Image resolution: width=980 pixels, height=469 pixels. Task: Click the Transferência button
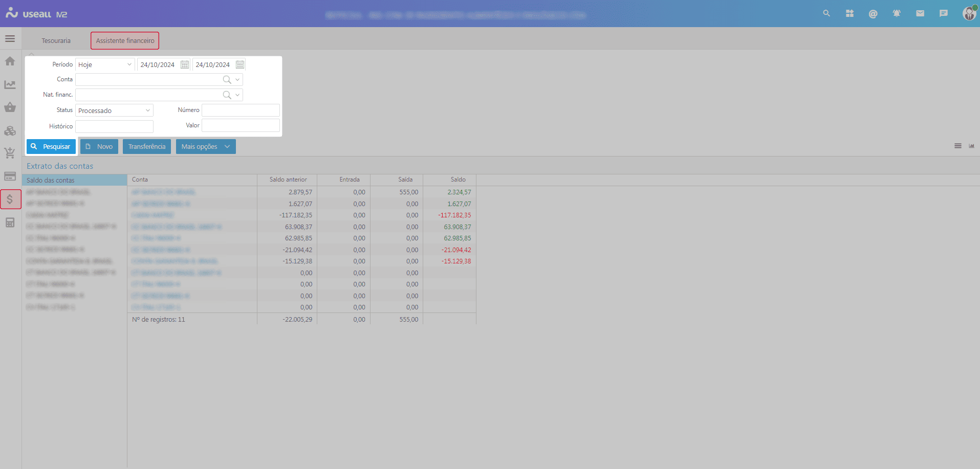click(147, 147)
